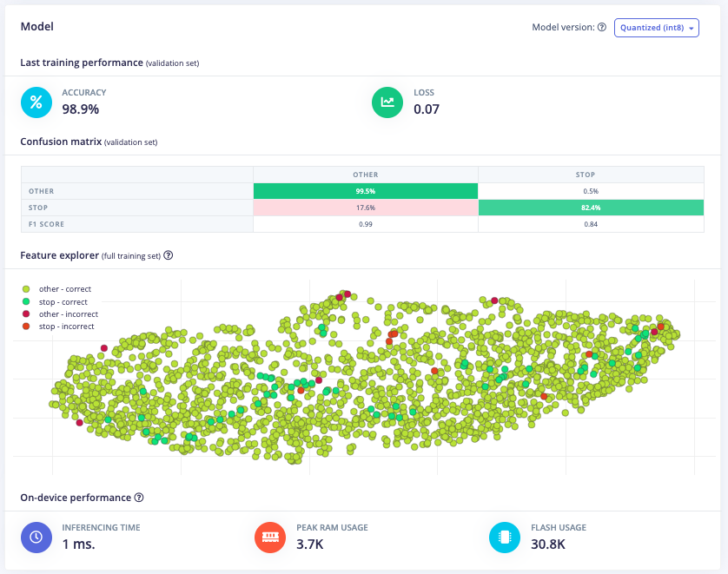728x574 pixels.
Task: Open the Quantized (int8) model version dropdown
Action: click(657, 28)
